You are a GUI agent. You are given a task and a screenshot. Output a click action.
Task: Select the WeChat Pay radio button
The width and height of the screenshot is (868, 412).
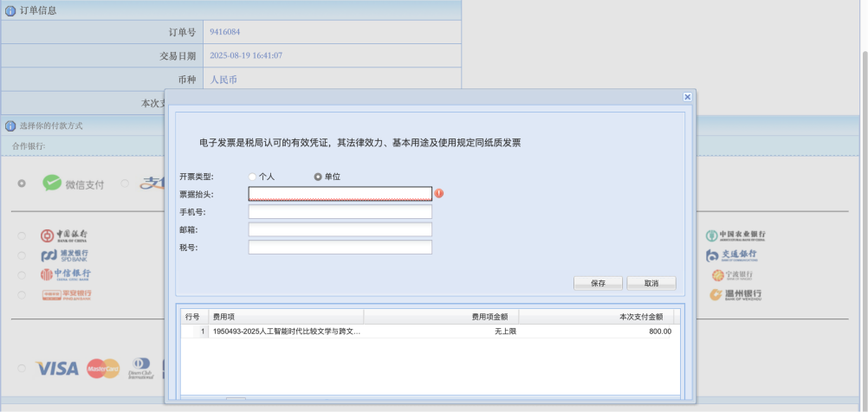click(x=22, y=183)
